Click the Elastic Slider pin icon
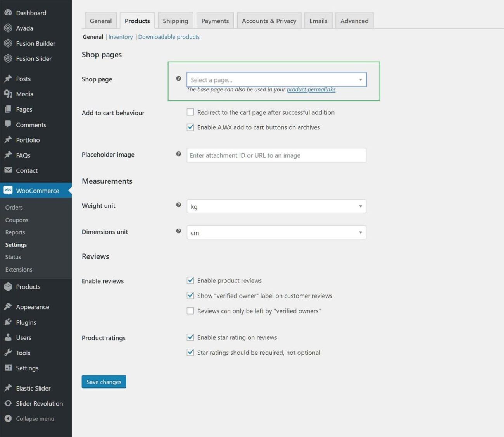The image size is (504, 437). pos(8,388)
